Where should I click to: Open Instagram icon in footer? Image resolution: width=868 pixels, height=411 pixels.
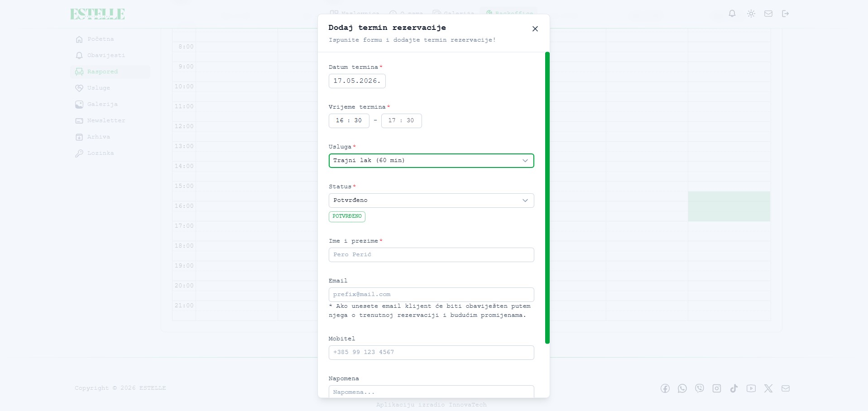(x=717, y=388)
